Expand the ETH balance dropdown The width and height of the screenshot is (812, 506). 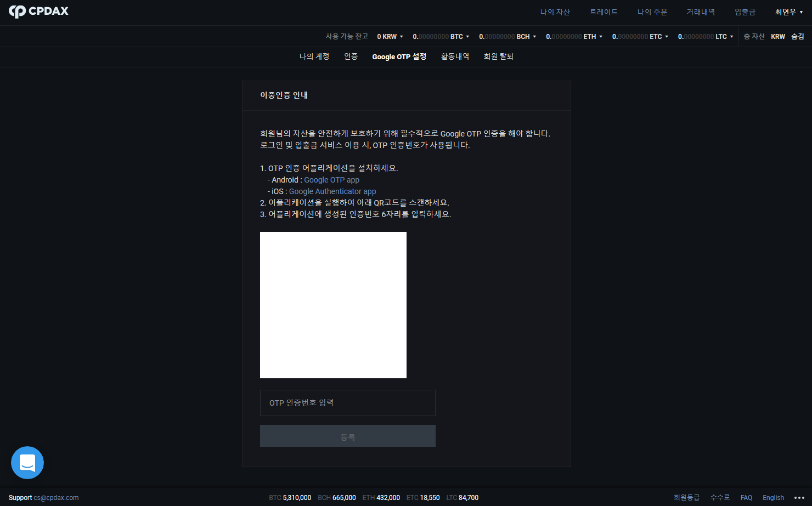[x=574, y=37]
